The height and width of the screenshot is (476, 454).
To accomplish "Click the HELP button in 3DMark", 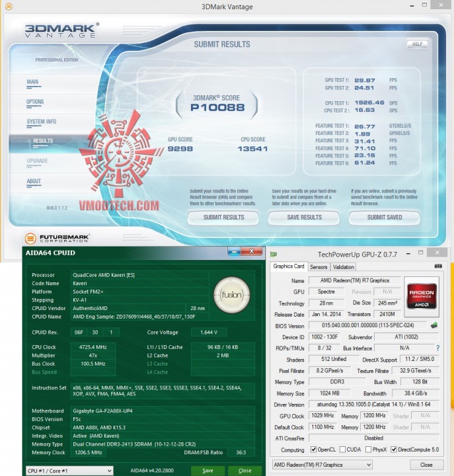I will click(417, 44).
